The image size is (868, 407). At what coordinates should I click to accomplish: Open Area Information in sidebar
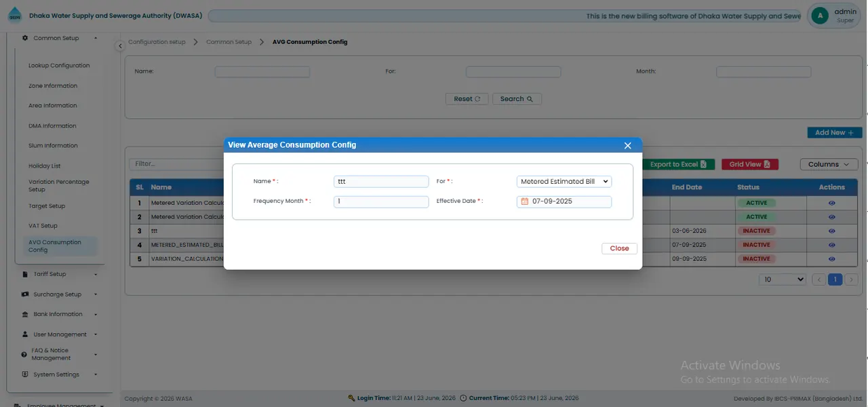[x=53, y=106]
